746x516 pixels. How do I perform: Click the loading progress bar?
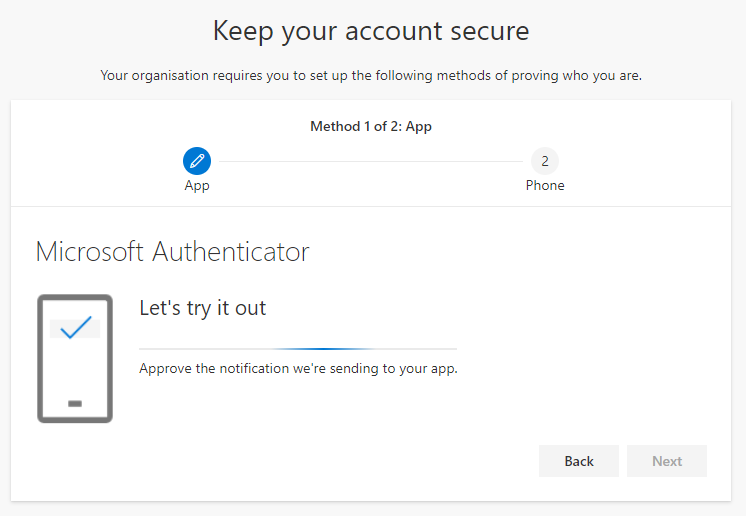point(298,349)
